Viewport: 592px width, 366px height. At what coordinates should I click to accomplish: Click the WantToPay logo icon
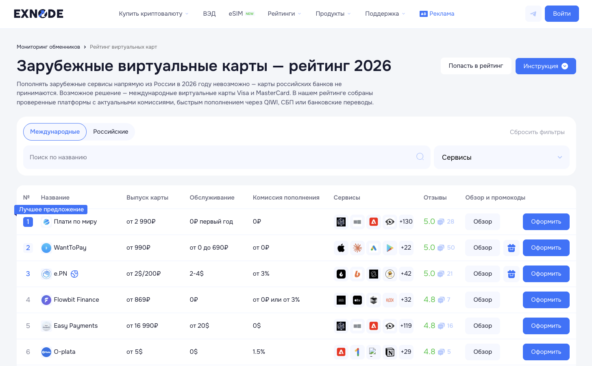46,248
